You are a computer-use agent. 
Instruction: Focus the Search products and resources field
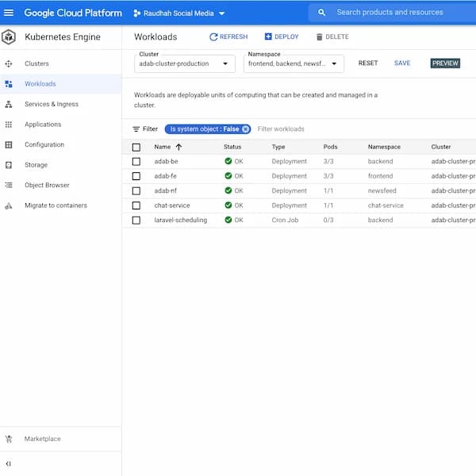click(x=390, y=13)
